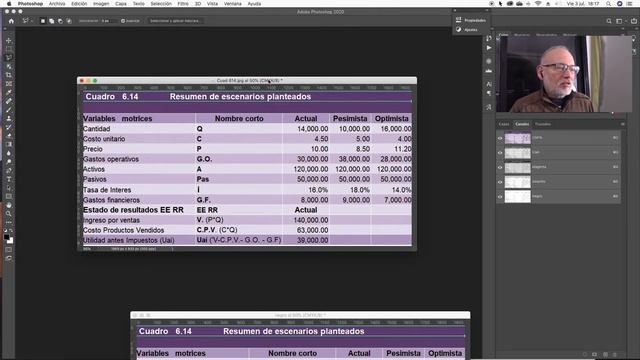Image resolution: width=640 pixels, height=360 pixels.
Task: Choose Add to Selection mode
Action: pyautogui.click(x=51, y=21)
